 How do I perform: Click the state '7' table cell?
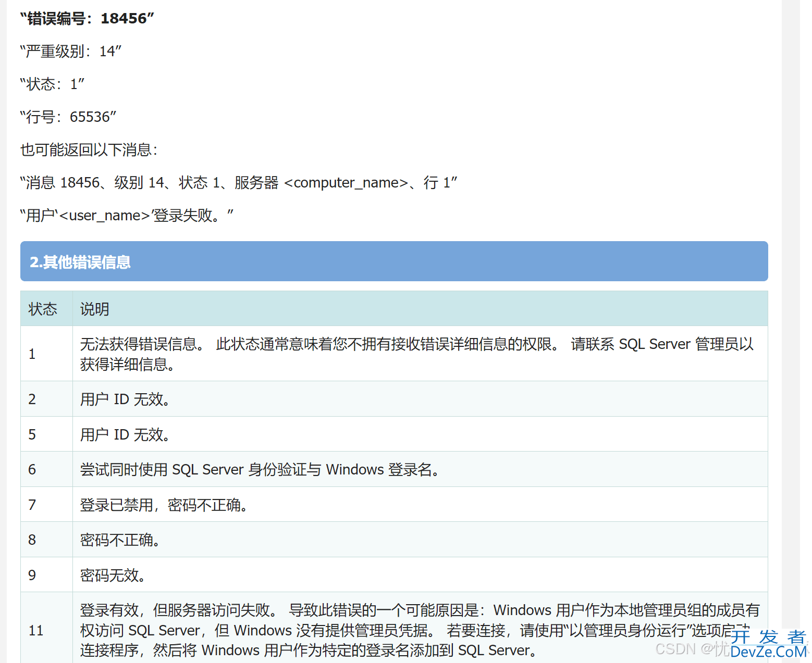click(46, 505)
